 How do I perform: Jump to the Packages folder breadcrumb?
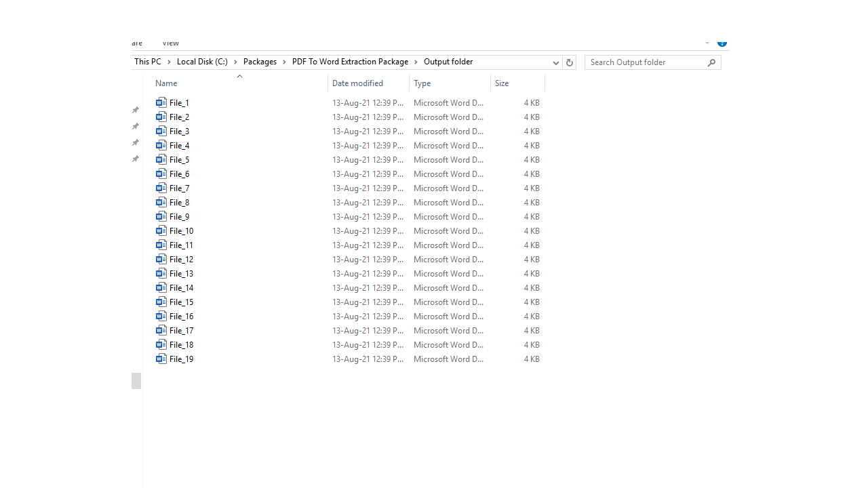point(260,62)
